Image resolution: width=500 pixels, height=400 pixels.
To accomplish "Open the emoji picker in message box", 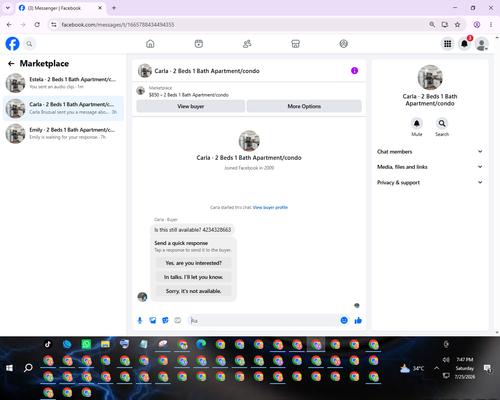I will (344, 320).
